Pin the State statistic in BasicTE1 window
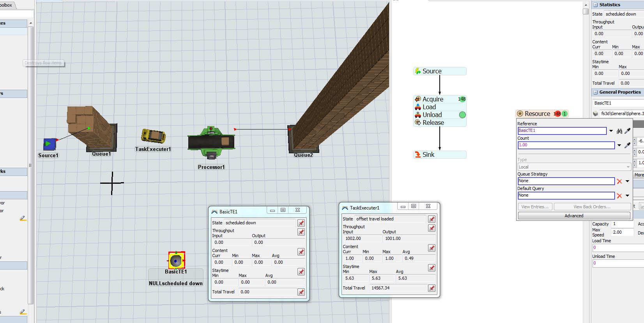The width and height of the screenshot is (644, 323). (301, 223)
